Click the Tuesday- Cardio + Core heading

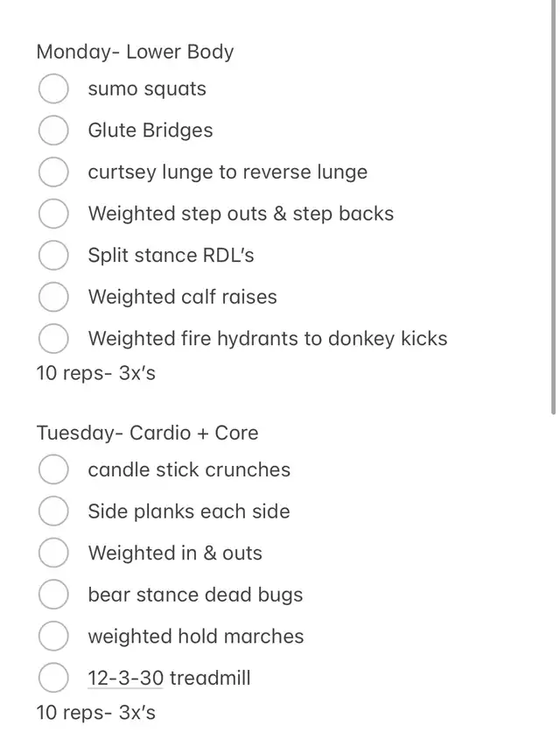147,433
